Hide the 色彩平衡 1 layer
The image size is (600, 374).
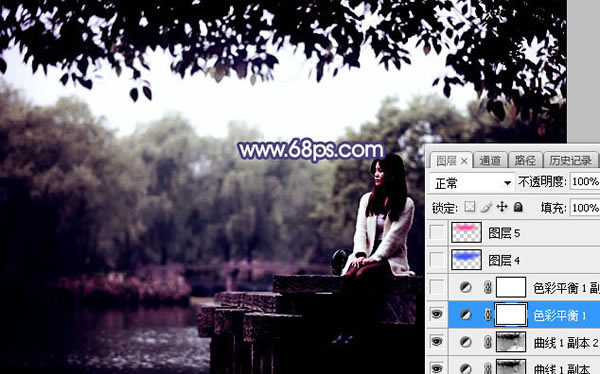(437, 314)
